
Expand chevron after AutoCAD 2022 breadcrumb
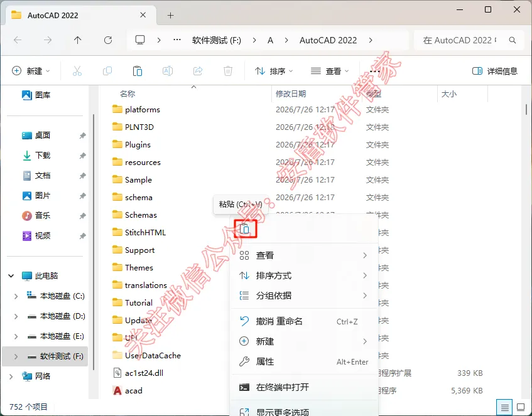(371, 40)
